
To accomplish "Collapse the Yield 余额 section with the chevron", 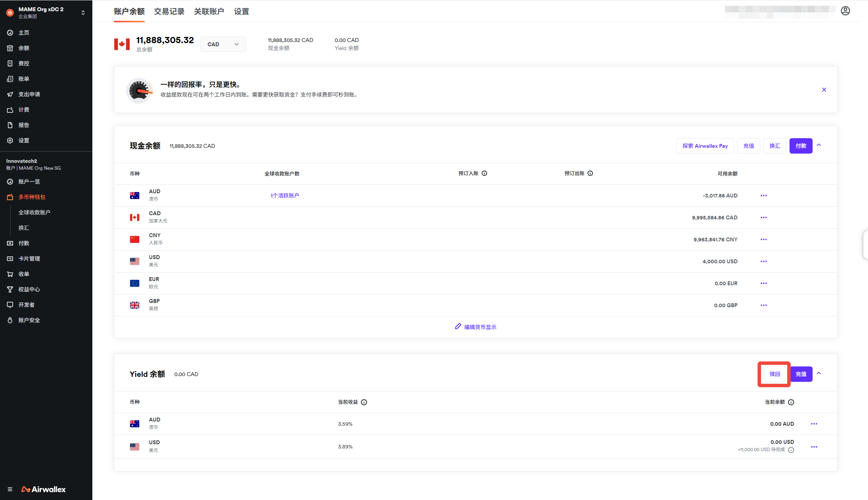I will (819, 373).
